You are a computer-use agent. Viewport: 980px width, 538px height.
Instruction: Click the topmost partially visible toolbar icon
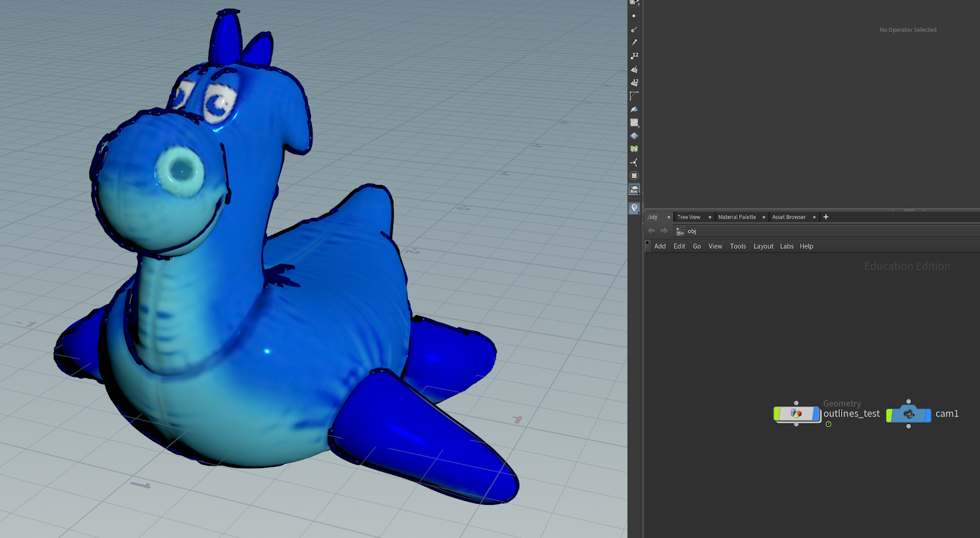[x=634, y=2]
